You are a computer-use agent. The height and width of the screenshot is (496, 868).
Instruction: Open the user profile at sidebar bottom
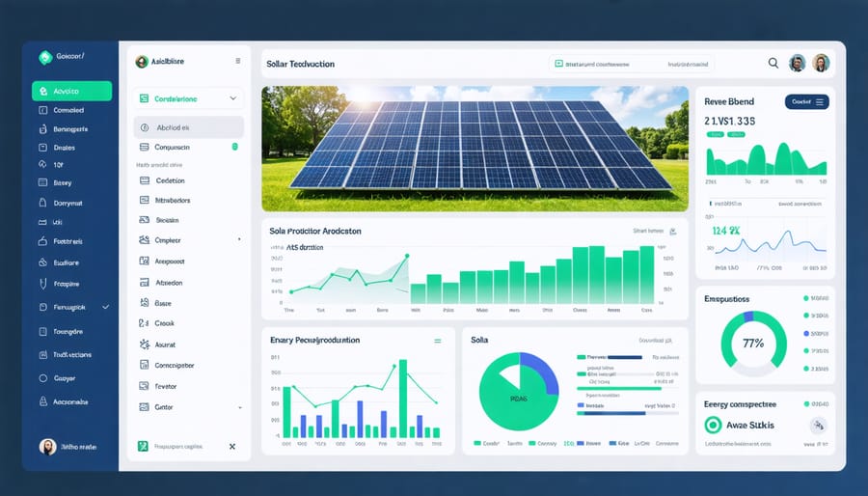pyautogui.click(x=69, y=446)
